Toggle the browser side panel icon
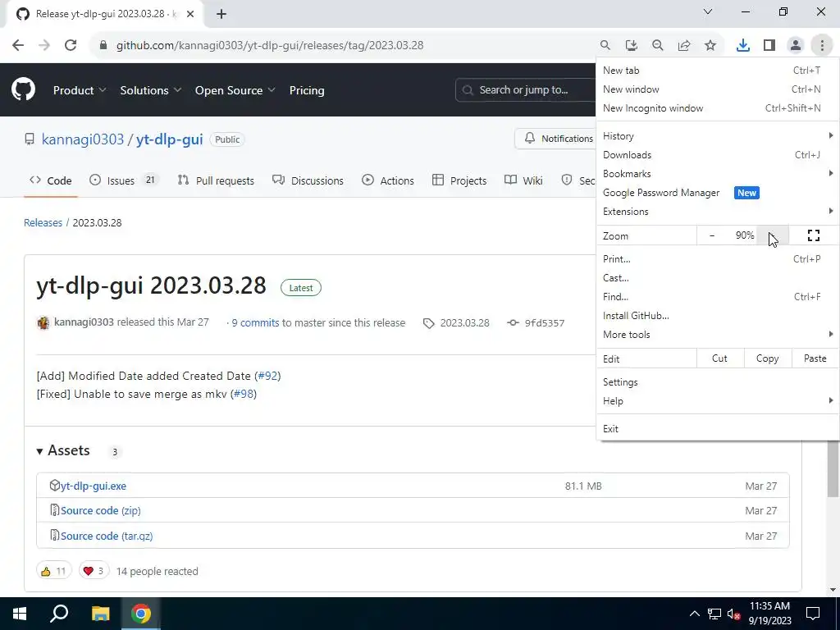The height and width of the screenshot is (630, 840). tap(769, 45)
